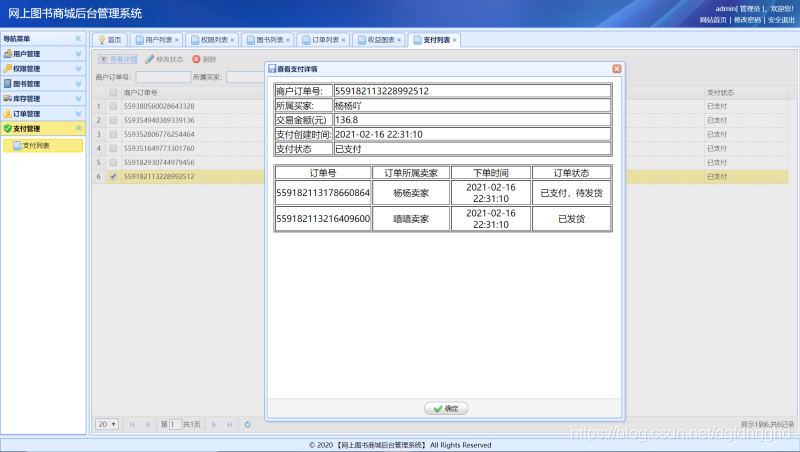Refresh the payment list table
Viewport: 800px width, 452px height.
(x=247, y=424)
